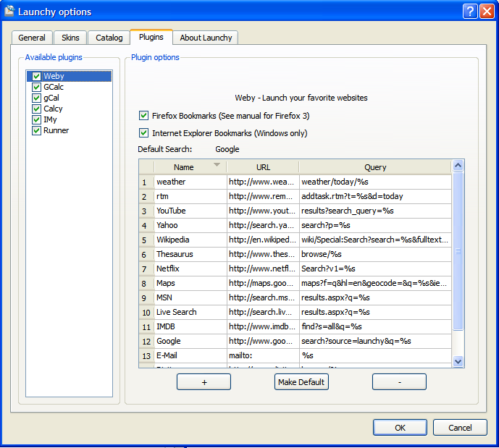Click the 'search?p=%s' query cell

pos(375,225)
